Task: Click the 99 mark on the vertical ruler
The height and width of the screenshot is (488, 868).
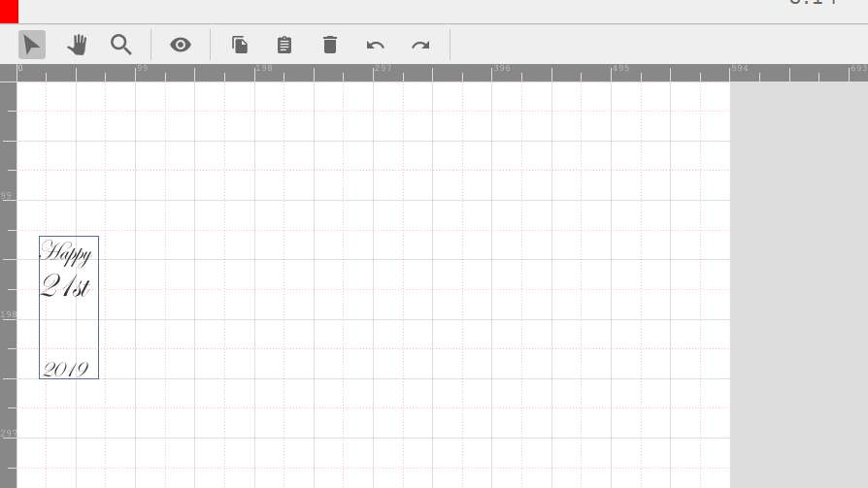Action: click(7, 196)
